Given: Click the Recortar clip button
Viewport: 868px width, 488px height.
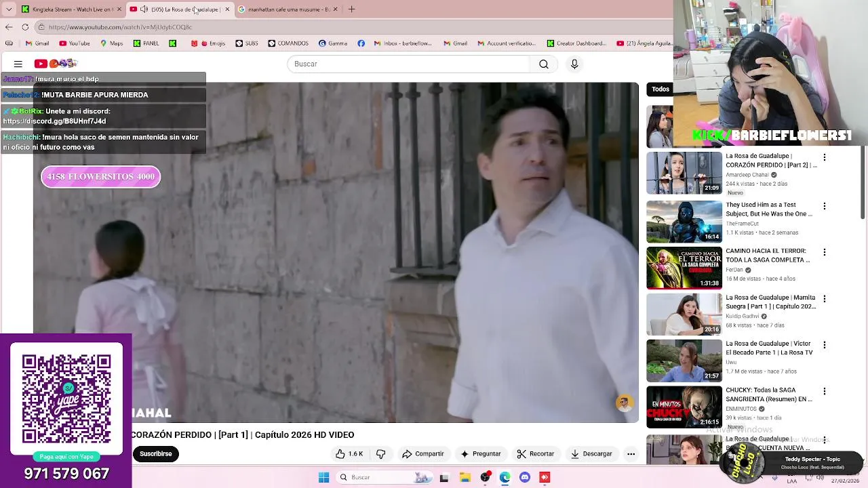Looking at the screenshot, I should (535, 454).
